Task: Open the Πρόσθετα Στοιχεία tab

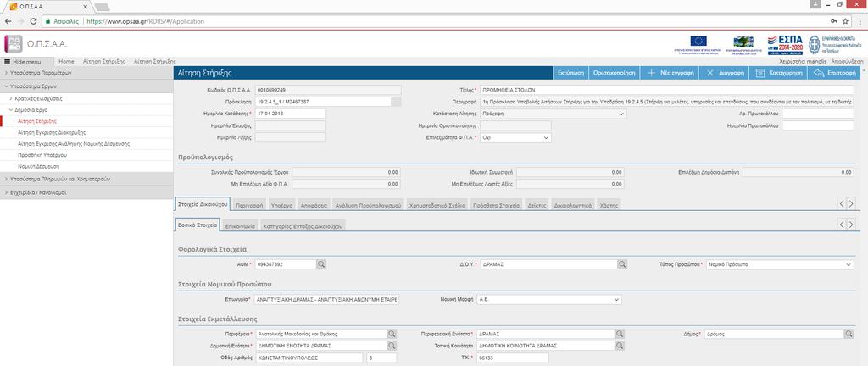Action: (x=496, y=205)
